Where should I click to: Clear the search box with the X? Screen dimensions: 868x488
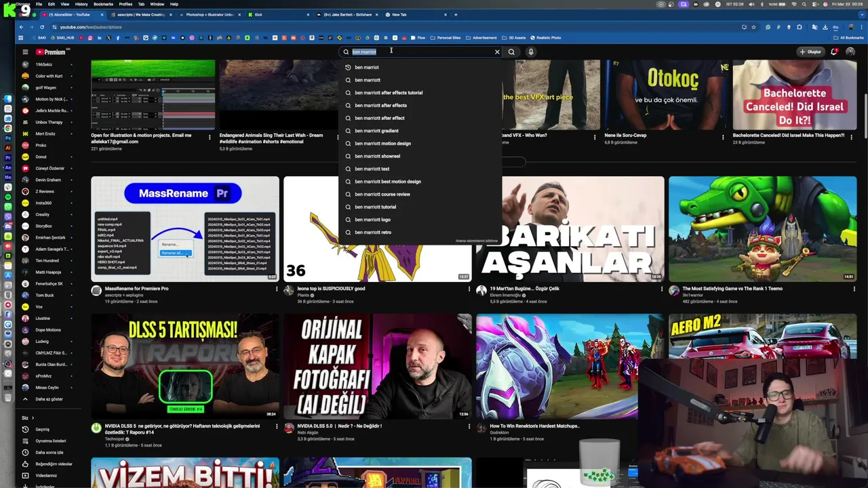point(497,52)
